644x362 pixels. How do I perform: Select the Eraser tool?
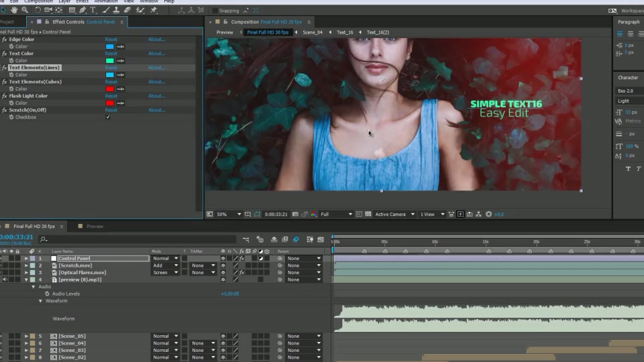pyautogui.click(x=127, y=10)
